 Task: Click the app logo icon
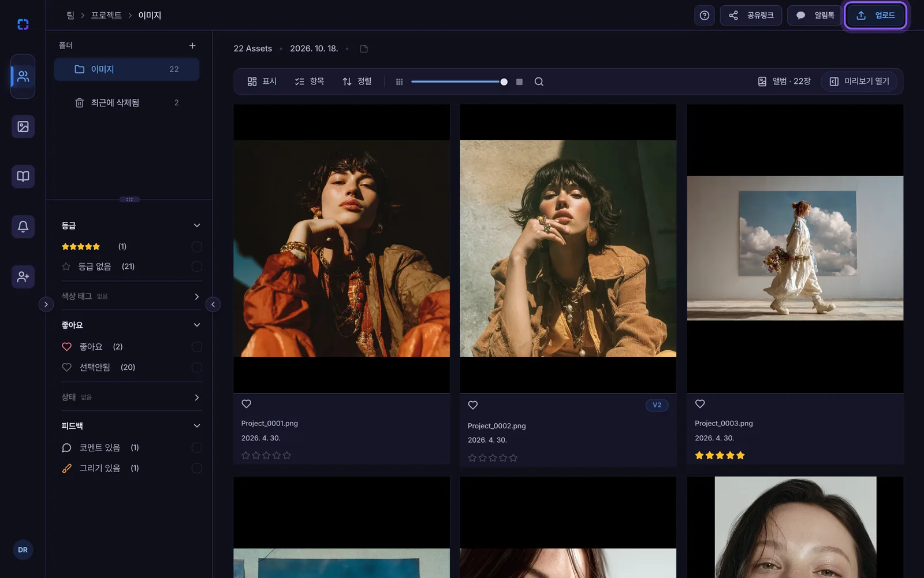pyautogui.click(x=23, y=24)
